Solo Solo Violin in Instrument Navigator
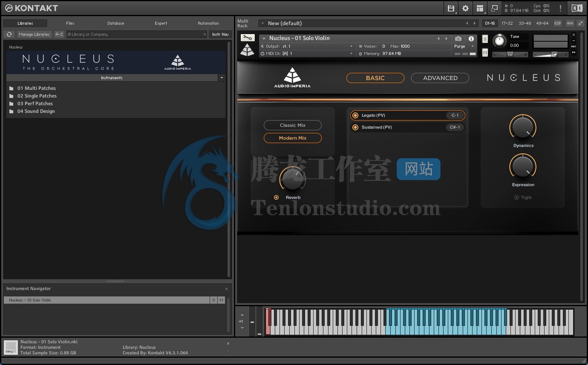 point(213,300)
